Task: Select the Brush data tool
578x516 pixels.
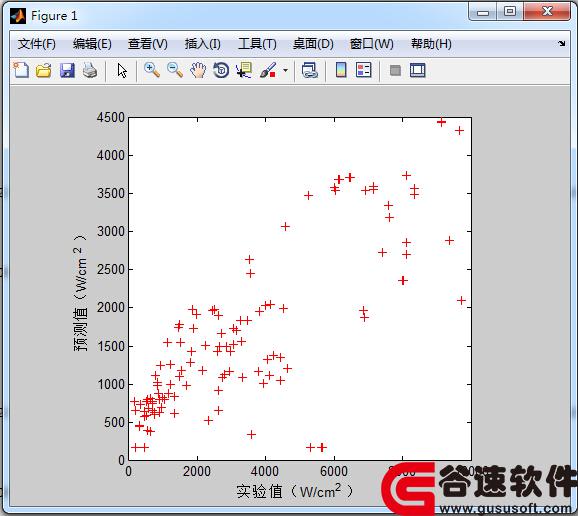Action: (x=268, y=70)
